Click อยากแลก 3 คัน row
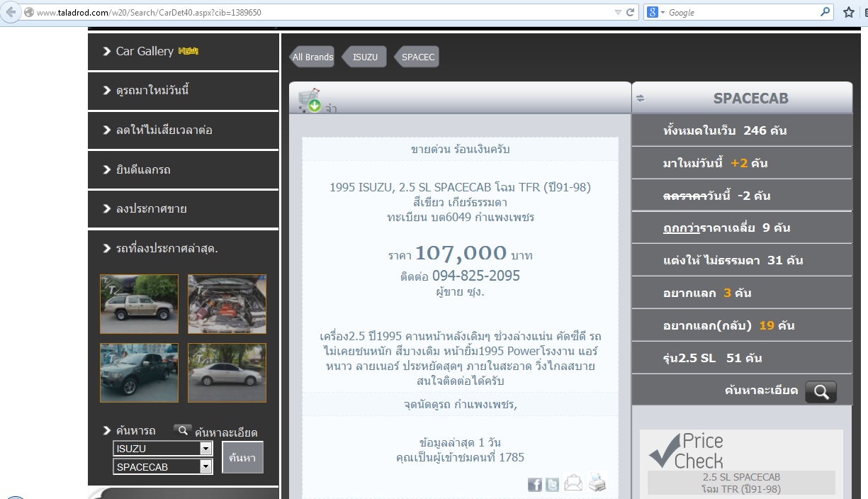The image size is (868, 499). pyautogui.click(x=742, y=293)
